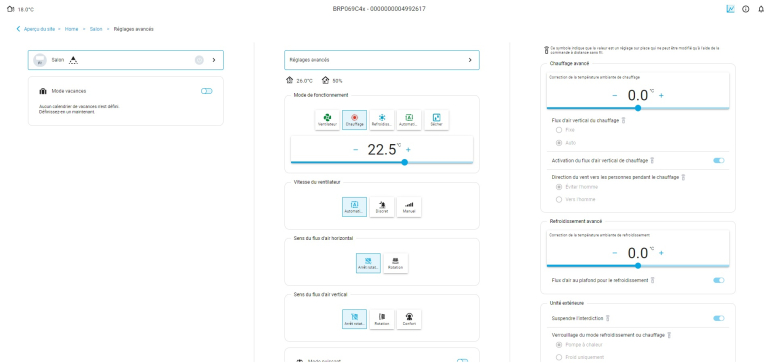
Task: Open the Home breadcrumb link
Action: [72, 29]
